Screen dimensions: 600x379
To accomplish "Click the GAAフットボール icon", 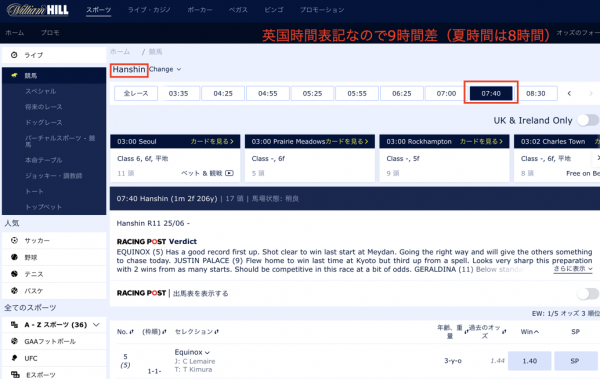I will coord(15,341).
